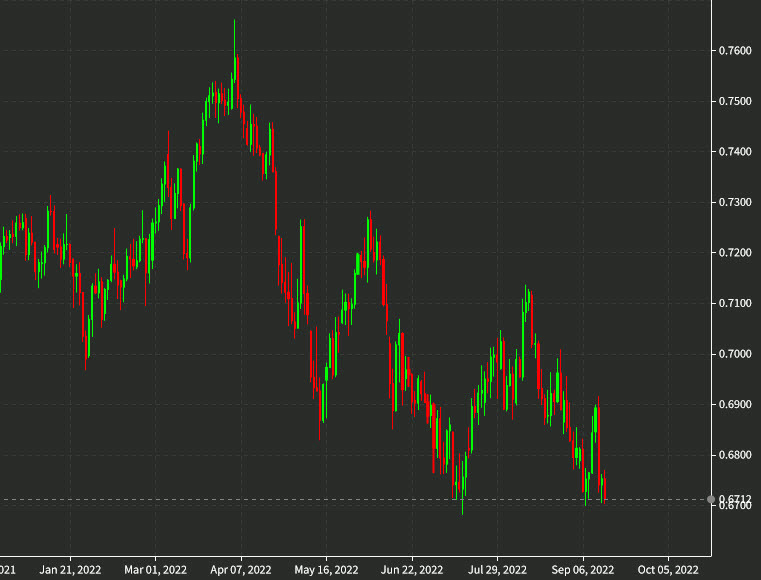Click the current price marker dot at 0.6712
This screenshot has width=761, height=580.
point(711,499)
